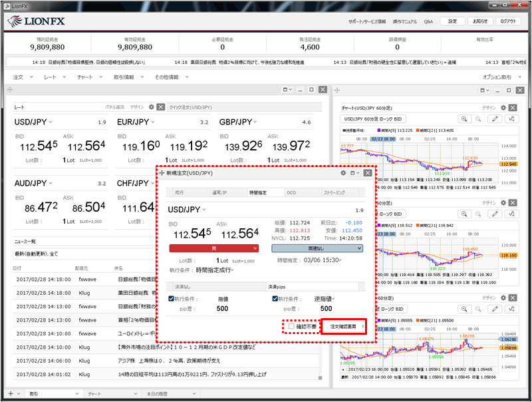Open gear settings of レート panel
This screenshot has width=532, height=402.
(152, 107)
